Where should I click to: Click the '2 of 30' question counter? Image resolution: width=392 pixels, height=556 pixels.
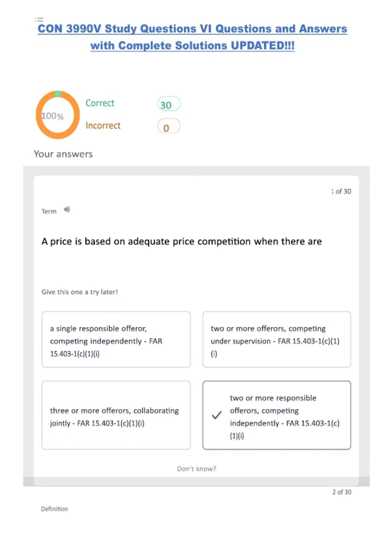click(342, 492)
